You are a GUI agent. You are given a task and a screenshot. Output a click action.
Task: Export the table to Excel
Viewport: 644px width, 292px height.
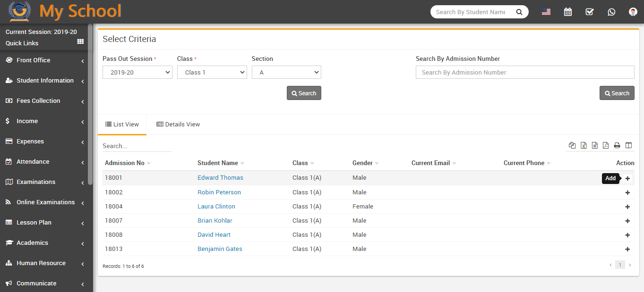click(584, 145)
